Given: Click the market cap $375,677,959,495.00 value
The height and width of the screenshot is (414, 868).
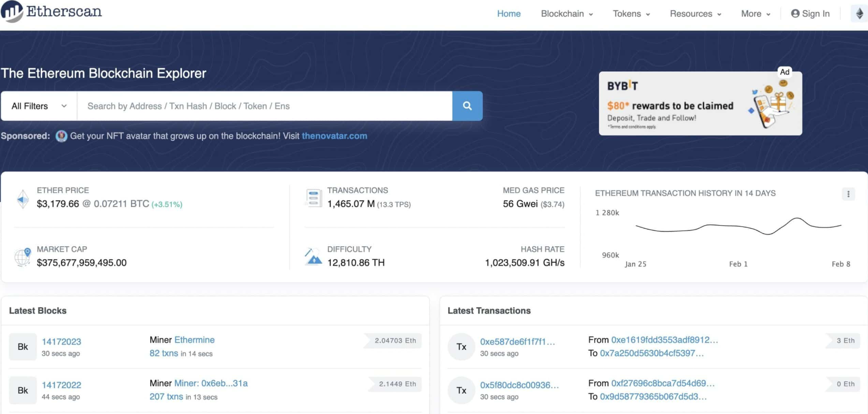Looking at the screenshot, I should pos(82,262).
